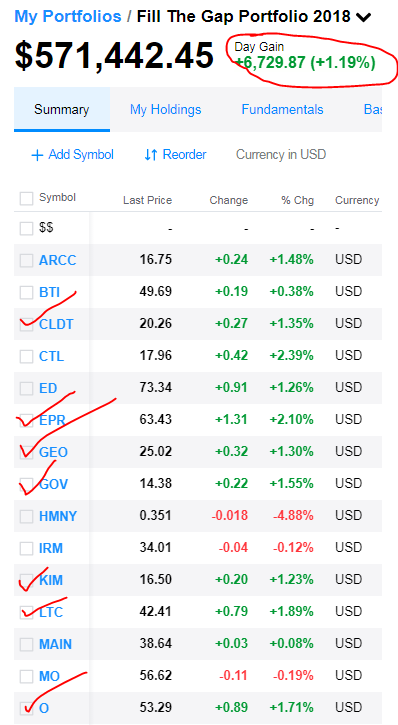398x725 pixels.
Task: Open the Fundamentals tab
Action: coord(282,110)
